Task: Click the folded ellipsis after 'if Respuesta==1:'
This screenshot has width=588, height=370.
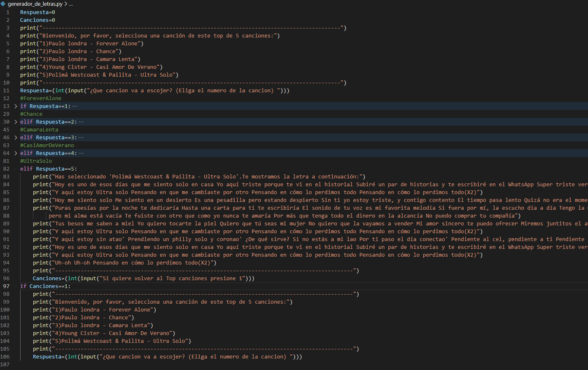Action: [75, 106]
